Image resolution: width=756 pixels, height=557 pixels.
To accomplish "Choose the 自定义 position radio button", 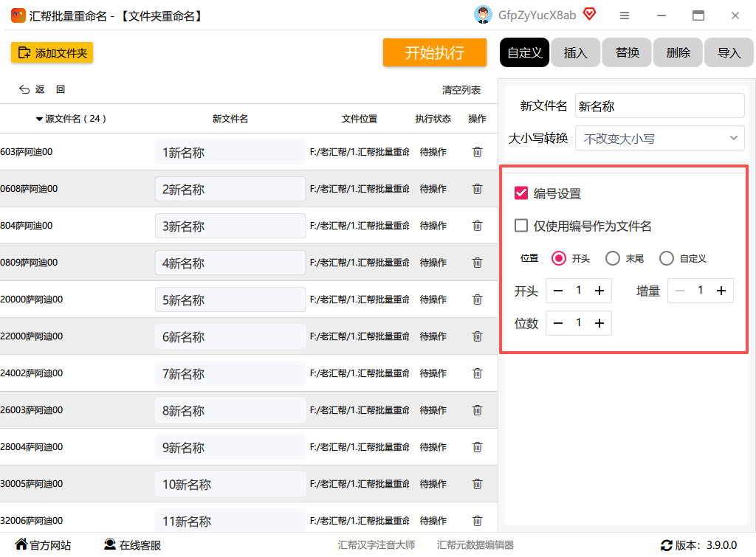I will click(667, 258).
